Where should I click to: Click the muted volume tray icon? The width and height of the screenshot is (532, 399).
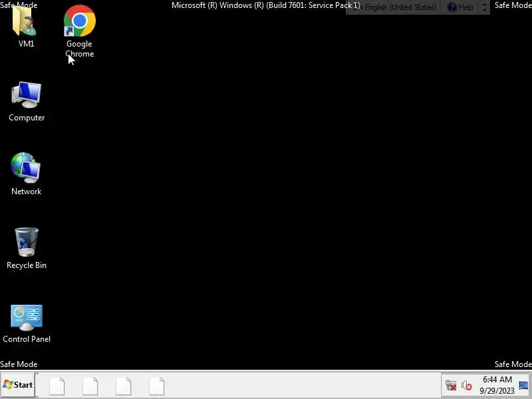click(x=467, y=386)
